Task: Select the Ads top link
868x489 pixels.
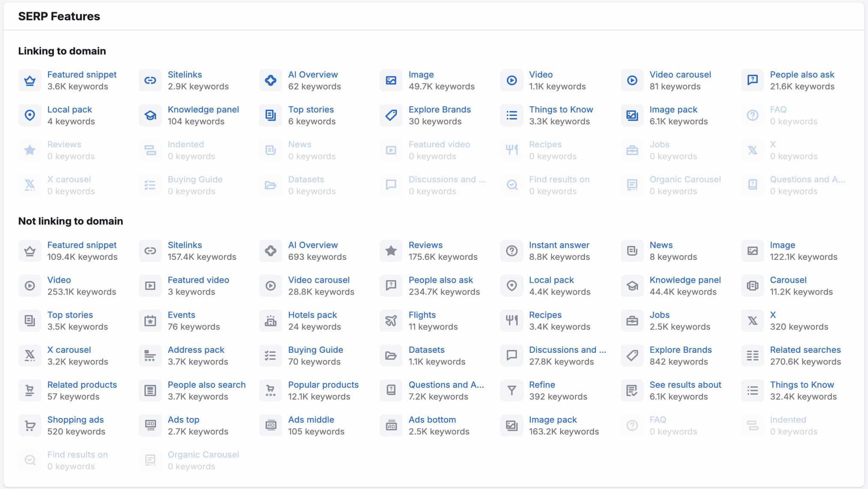Action: (x=184, y=420)
